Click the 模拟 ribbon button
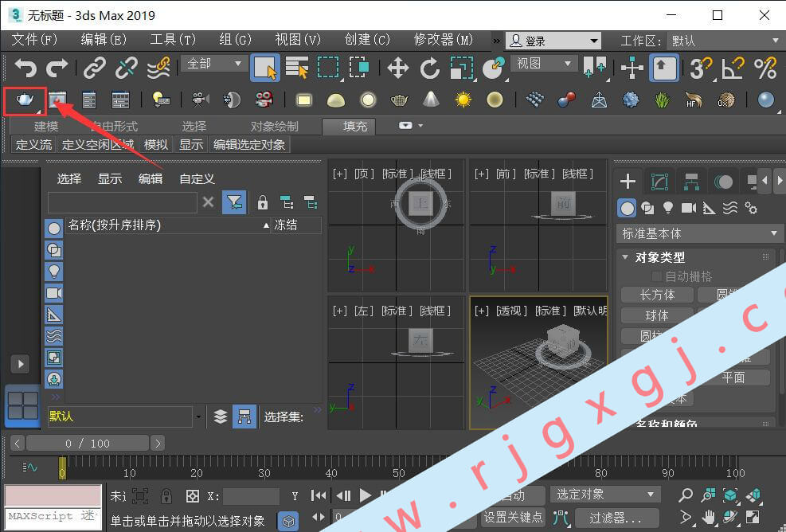The width and height of the screenshot is (786, 532). [x=156, y=145]
